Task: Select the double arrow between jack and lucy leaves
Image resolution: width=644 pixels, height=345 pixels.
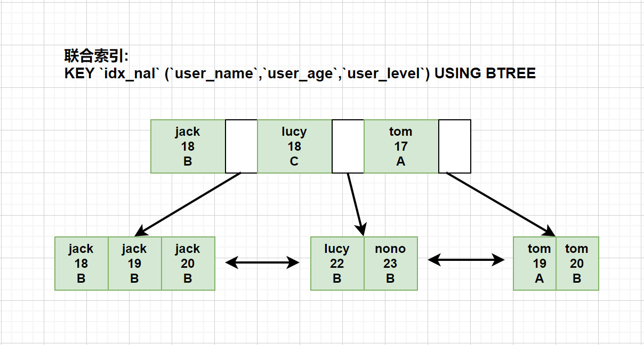Action: pos(262,262)
